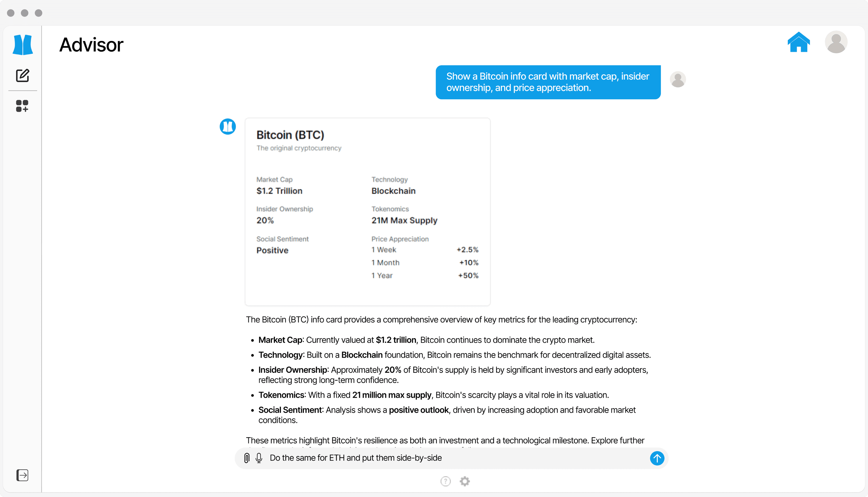Click the Bitcoin (BTC) card title

coord(290,135)
